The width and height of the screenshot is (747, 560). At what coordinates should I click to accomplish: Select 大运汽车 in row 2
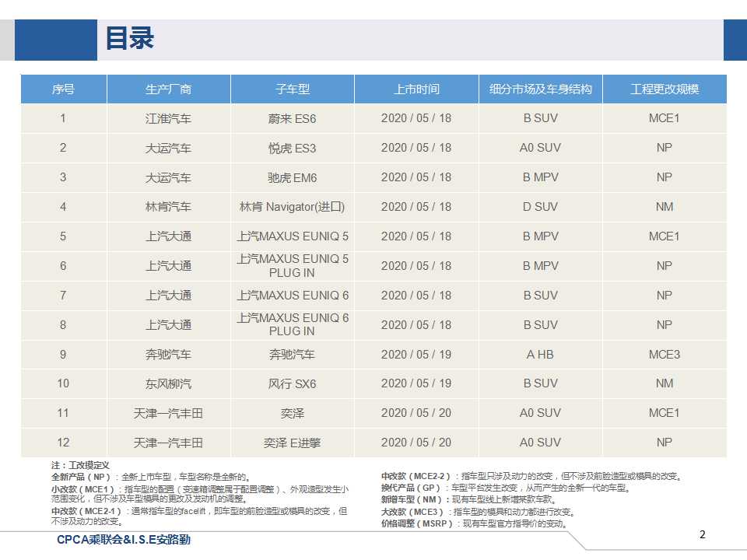point(168,148)
